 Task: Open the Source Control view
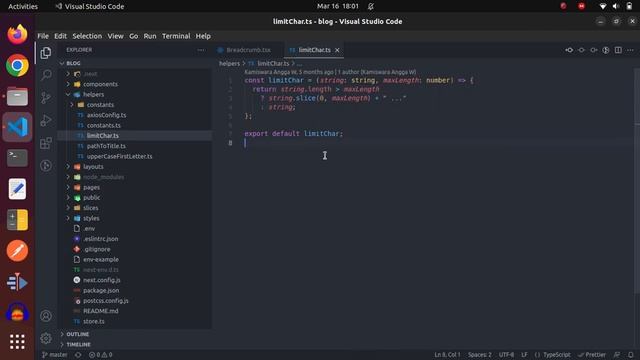coord(46,98)
